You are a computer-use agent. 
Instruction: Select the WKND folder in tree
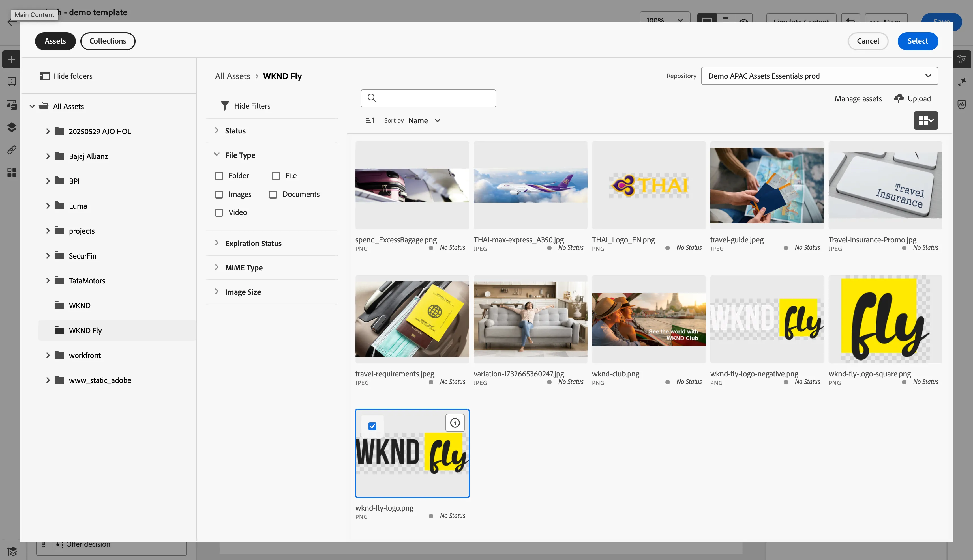tap(117, 305)
